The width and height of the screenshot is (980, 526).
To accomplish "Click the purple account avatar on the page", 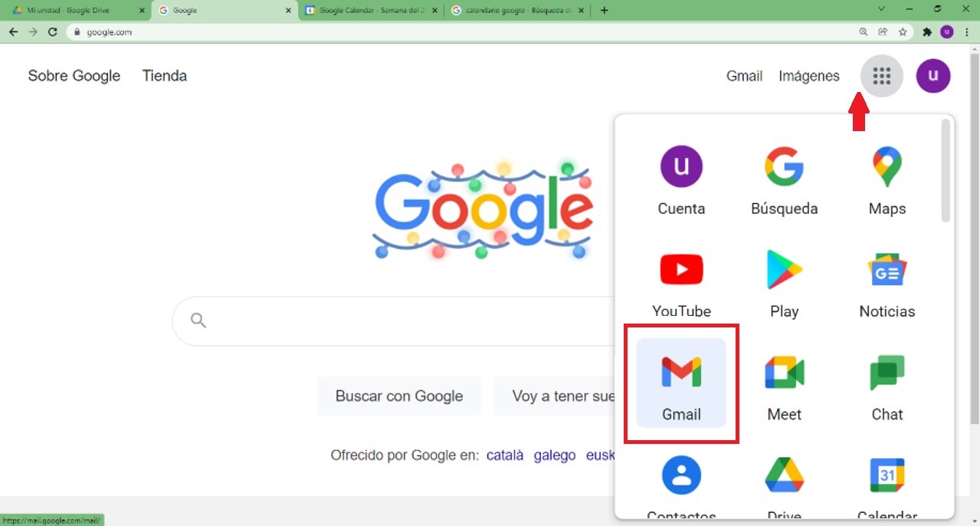I will click(x=933, y=76).
